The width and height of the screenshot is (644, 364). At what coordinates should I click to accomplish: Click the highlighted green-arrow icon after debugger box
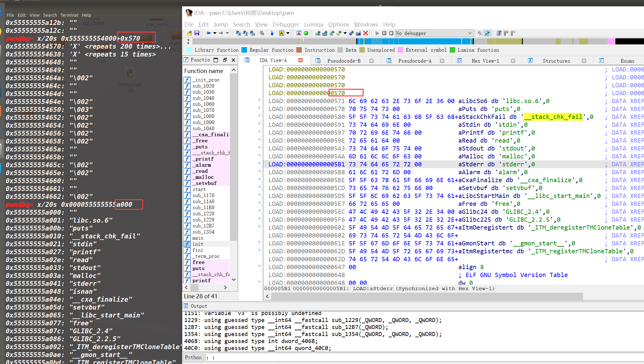[487, 33]
